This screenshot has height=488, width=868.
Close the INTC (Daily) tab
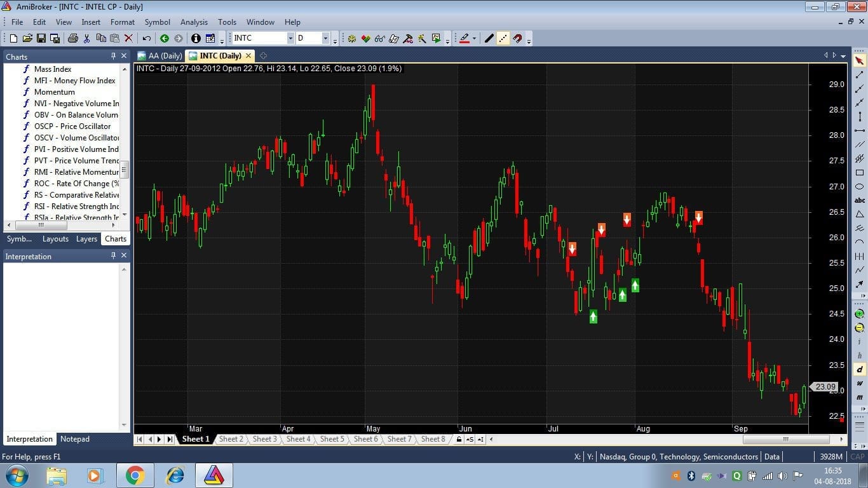[249, 56]
